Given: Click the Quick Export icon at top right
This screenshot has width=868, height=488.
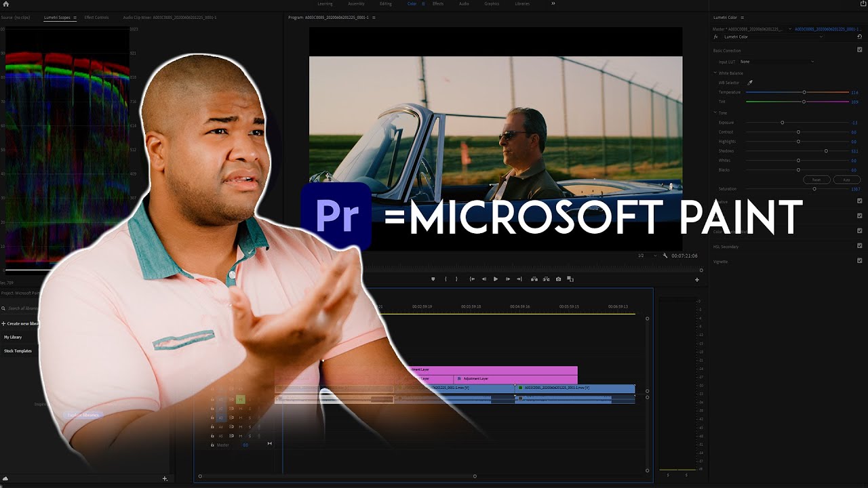Looking at the screenshot, I should (x=863, y=4).
